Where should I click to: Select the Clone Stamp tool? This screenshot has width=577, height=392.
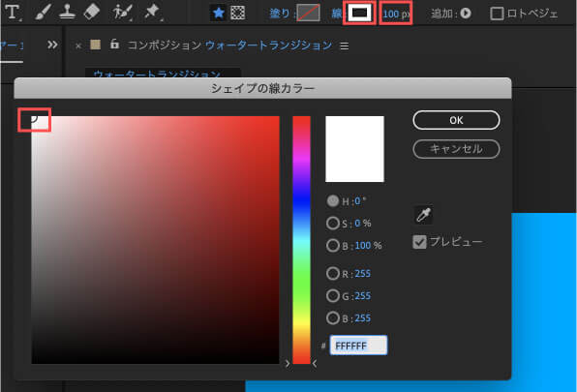[x=67, y=12]
